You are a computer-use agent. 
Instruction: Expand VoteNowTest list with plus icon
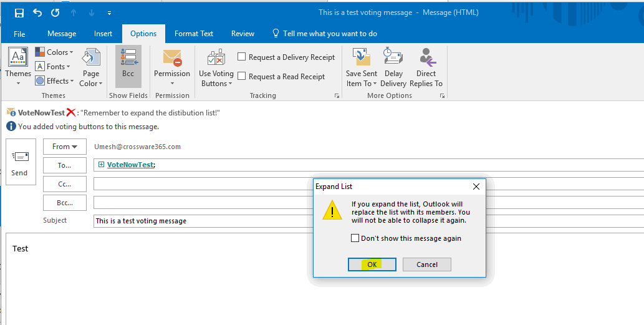point(101,164)
